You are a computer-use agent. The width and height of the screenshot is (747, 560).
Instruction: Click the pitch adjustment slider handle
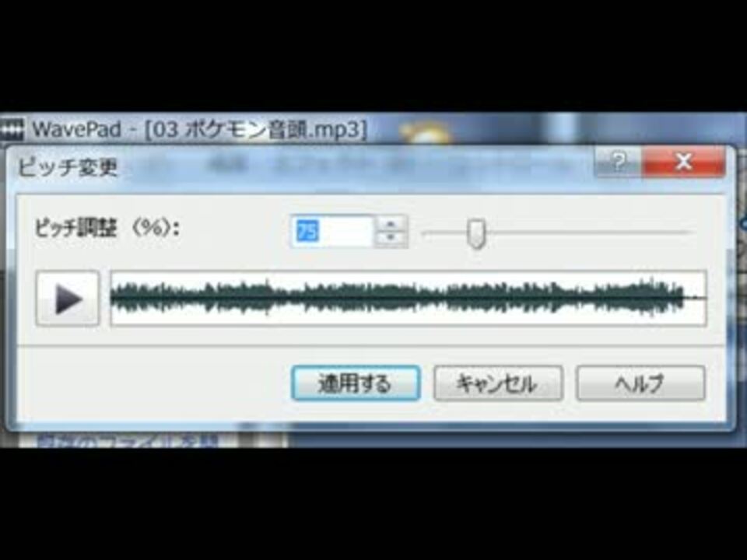(476, 233)
